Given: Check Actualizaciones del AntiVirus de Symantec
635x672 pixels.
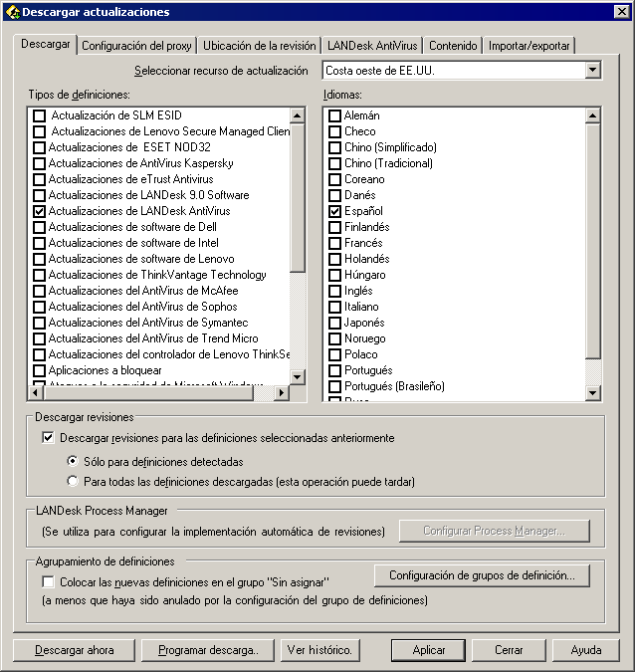Looking at the screenshot, I should tap(39, 323).
